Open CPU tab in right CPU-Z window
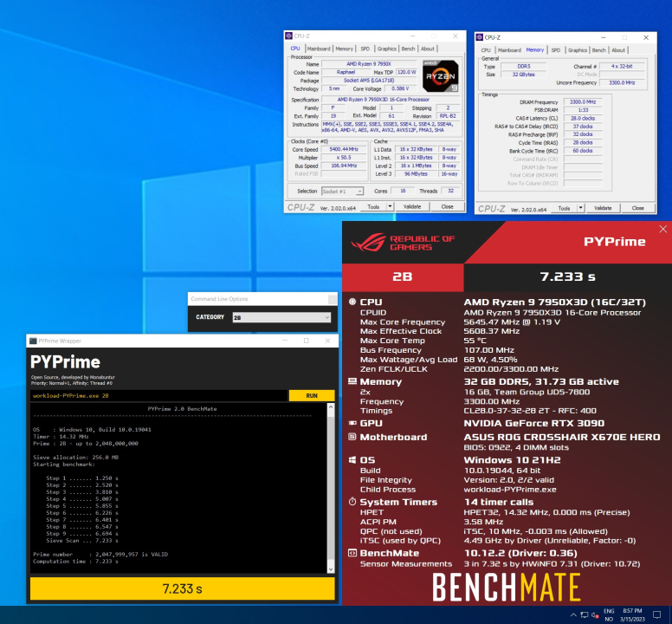Image resolution: width=672 pixels, height=624 pixels. click(486, 50)
